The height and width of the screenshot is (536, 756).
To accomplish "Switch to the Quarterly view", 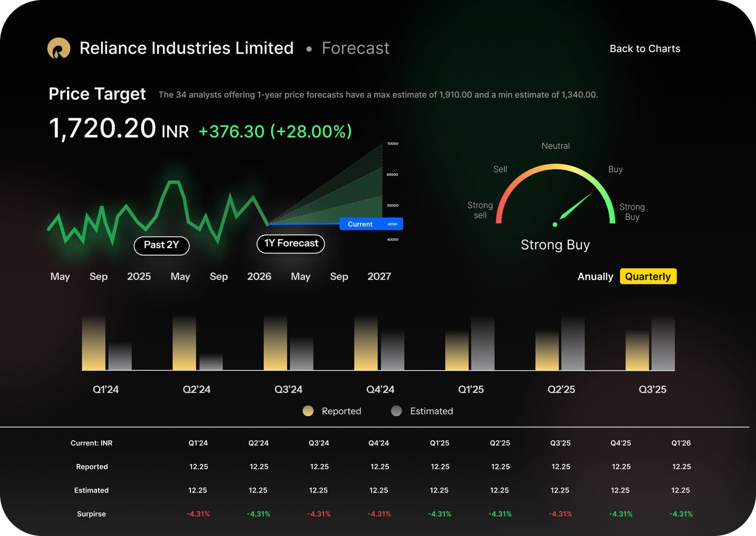I will point(648,276).
